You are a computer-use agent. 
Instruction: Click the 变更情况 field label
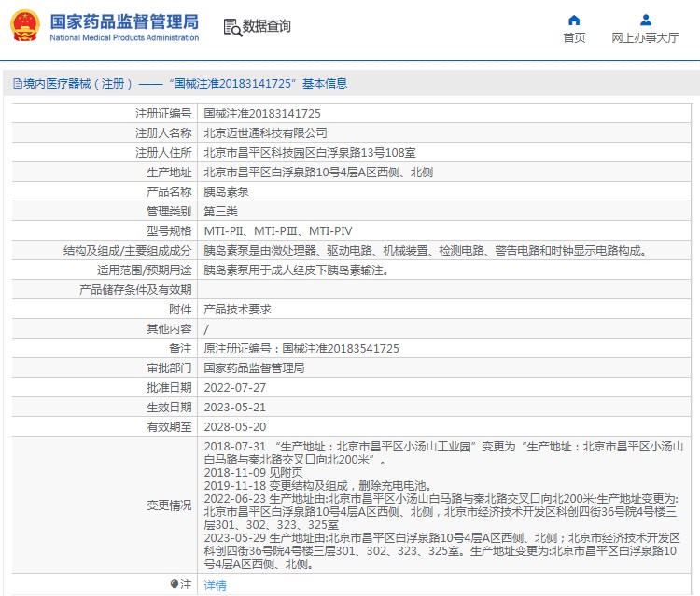[169, 506]
